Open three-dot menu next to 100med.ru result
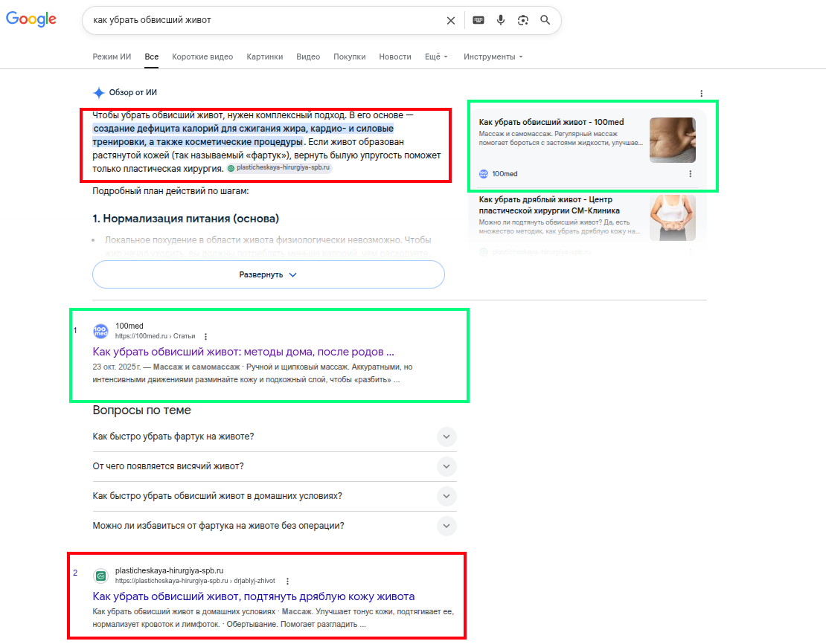Screen dimensions: 826x644 [205, 336]
